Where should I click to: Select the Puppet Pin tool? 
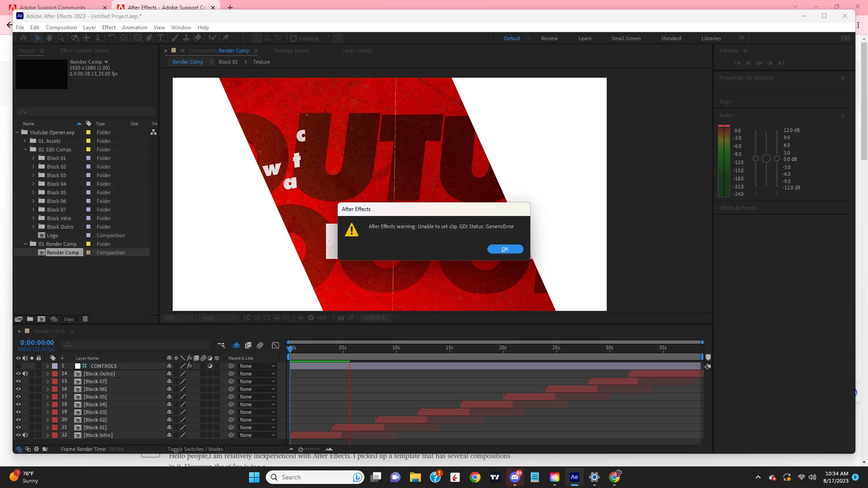(x=226, y=38)
